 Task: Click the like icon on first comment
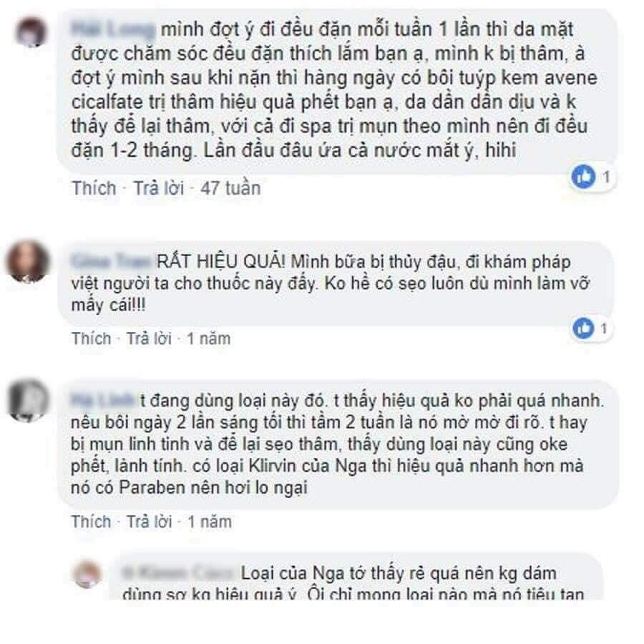pos(583,177)
